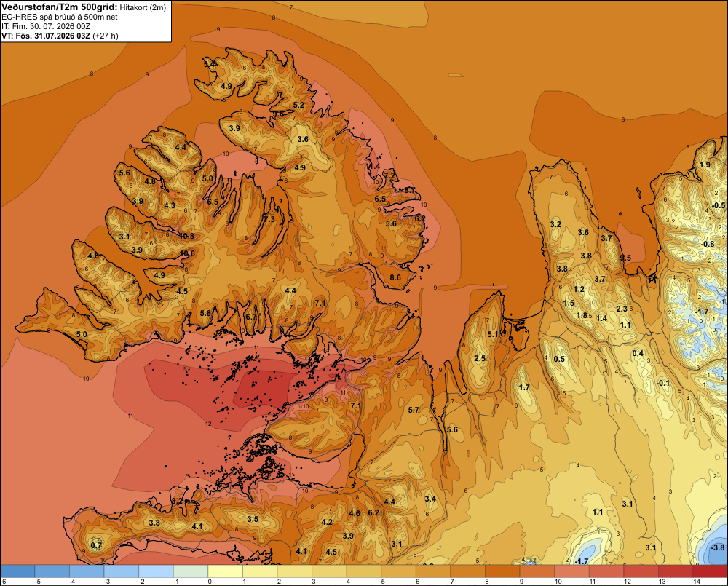
Task: Click the 10.6 temperature value label
Action: coord(188,253)
